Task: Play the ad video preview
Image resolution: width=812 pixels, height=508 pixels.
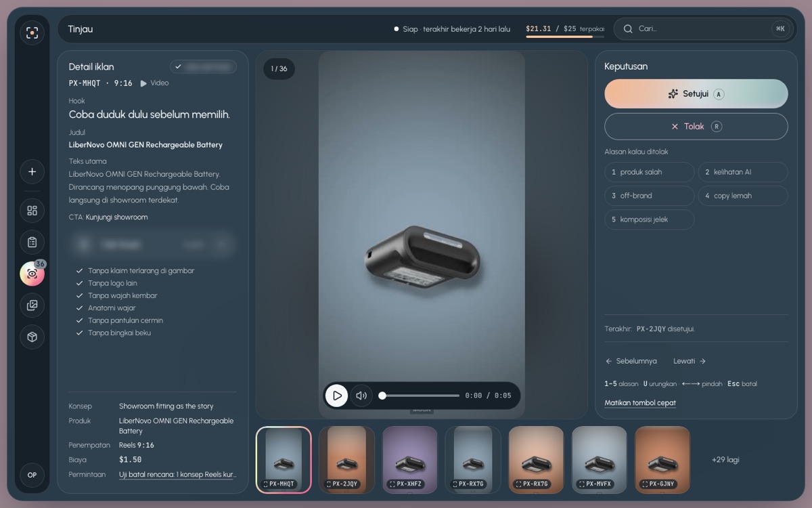Action: click(336, 396)
